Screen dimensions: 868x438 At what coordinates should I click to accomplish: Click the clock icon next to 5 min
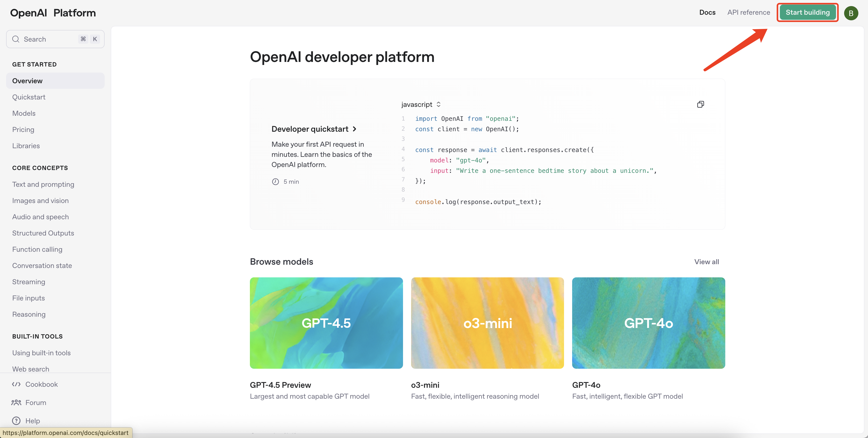click(275, 181)
